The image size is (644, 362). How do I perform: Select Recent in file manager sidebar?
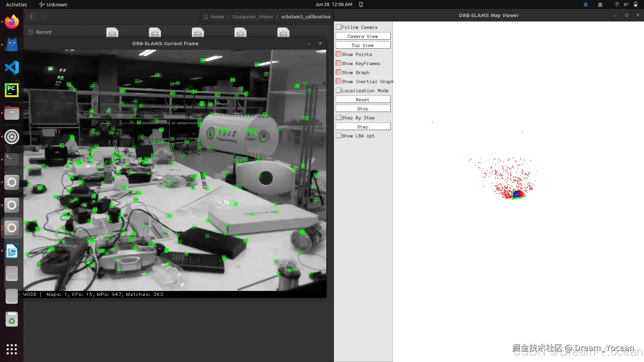click(44, 32)
